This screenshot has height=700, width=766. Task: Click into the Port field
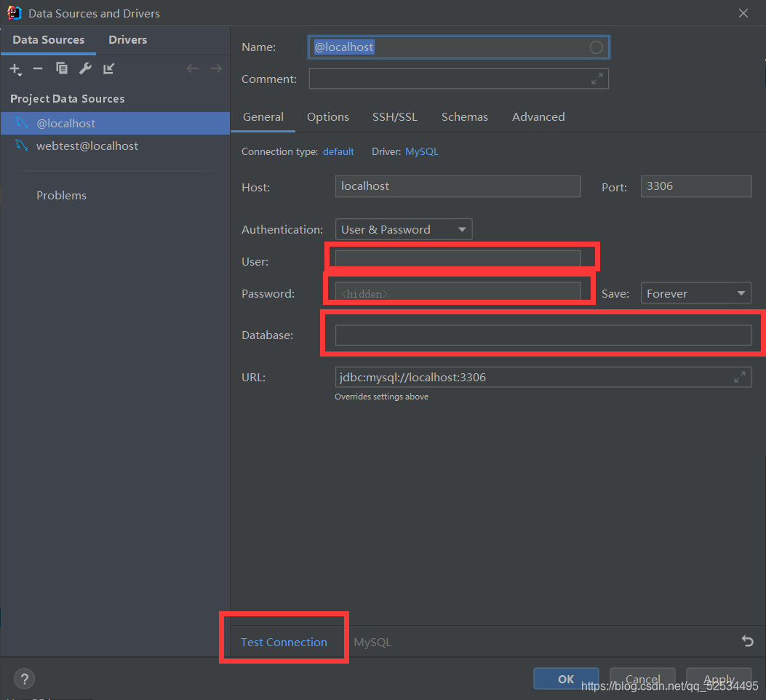click(x=696, y=186)
